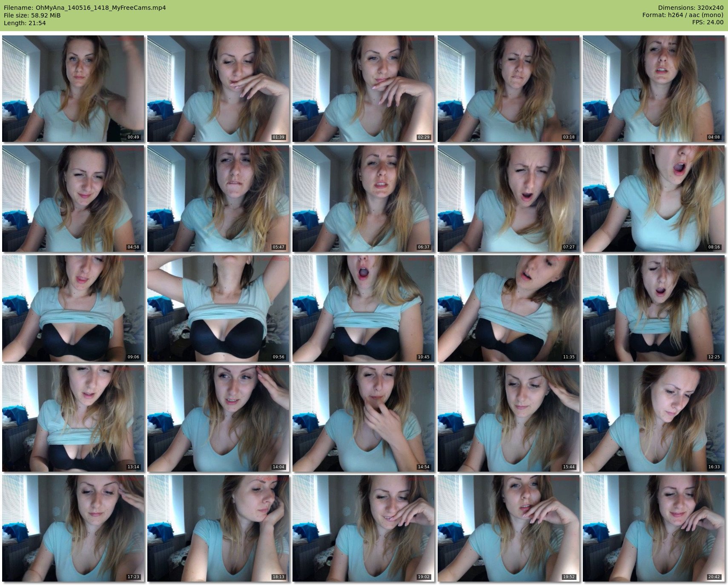Select the 17:23 thumbnail
Screen dimensions: 728x585
(x=73, y=528)
